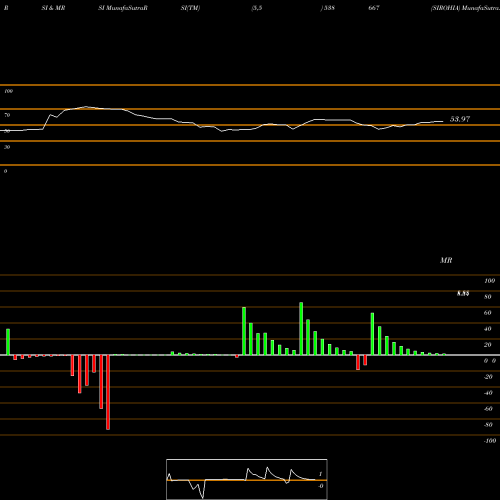Click the "(5,5" parameter text in header
This screenshot has height=500, width=500.
tap(257, 8)
